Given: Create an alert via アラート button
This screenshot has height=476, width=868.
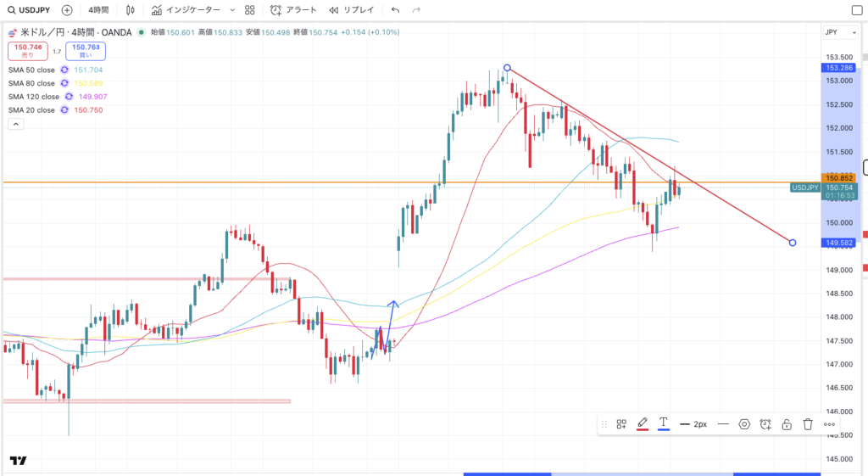Looking at the screenshot, I should 293,10.
